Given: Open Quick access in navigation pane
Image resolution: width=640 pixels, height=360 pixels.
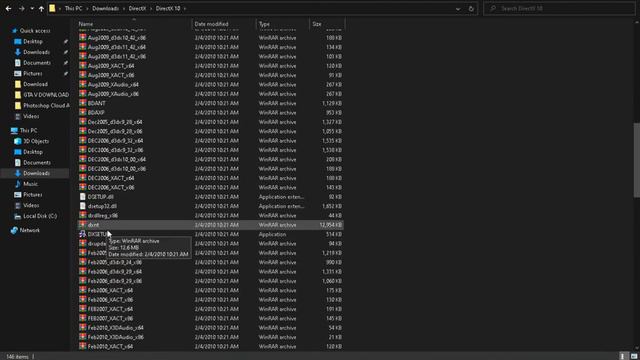Looking at the screenshot, I should pos(35,31).
